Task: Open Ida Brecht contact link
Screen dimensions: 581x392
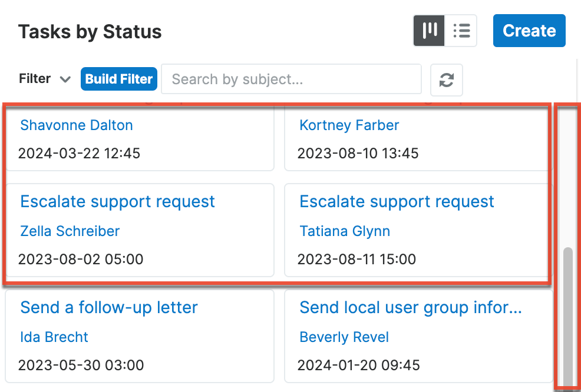Action: point(54,337)
